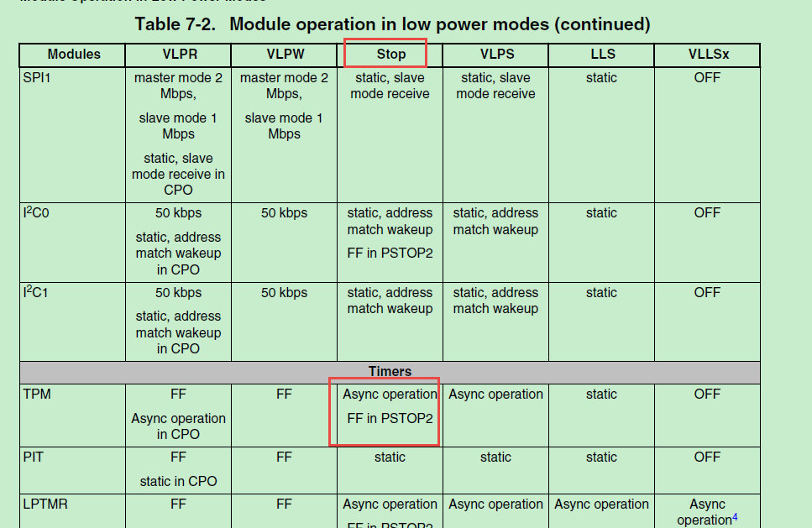Select 'static, address match wakeup' in I2C1 Stop cell
The width and height of the screenshot is (812, 528).
tap(390, 301)
